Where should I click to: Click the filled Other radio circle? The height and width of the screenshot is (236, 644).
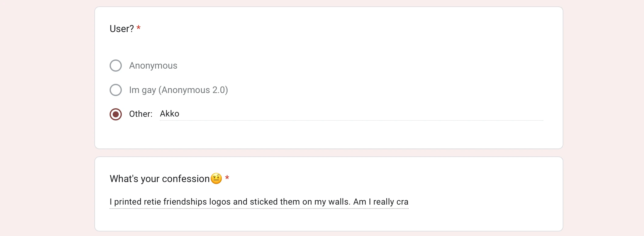point(116,114)
